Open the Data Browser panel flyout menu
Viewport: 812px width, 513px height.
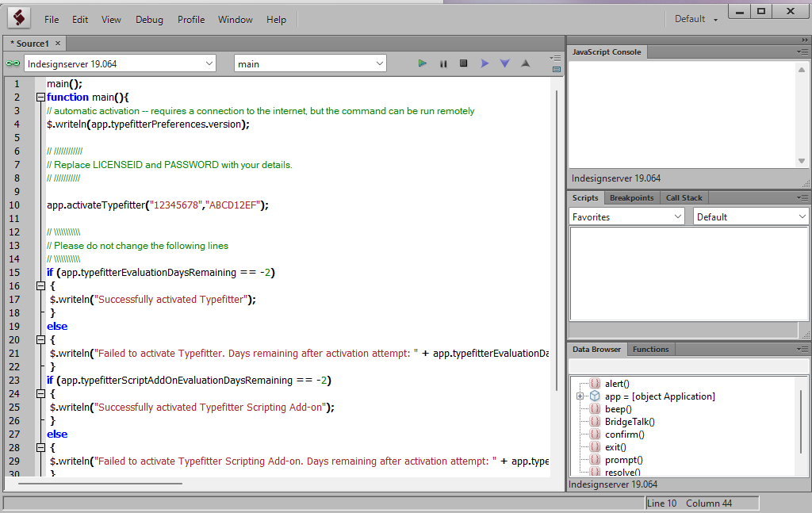[x=802, y=350]
